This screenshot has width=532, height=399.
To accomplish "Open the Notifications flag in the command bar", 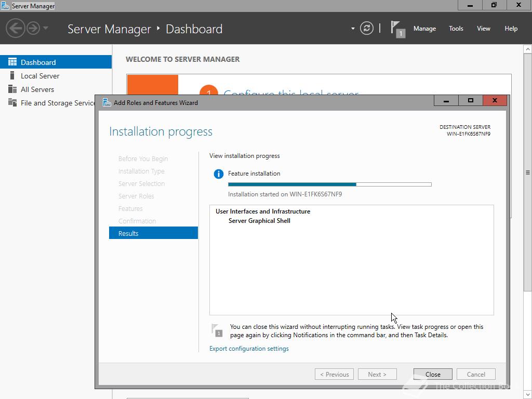I will [x=397, y=29].
